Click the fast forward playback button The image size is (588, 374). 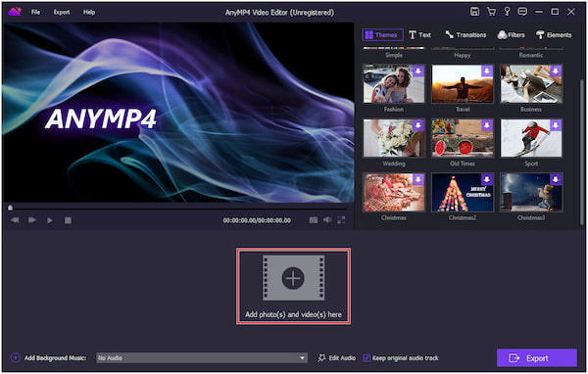click(x=32, y=220)
